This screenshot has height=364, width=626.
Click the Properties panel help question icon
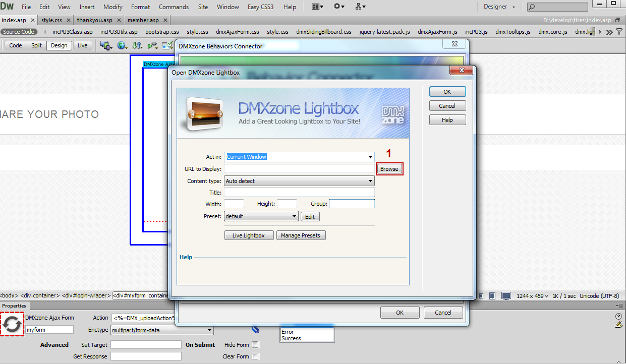(618, 317)
